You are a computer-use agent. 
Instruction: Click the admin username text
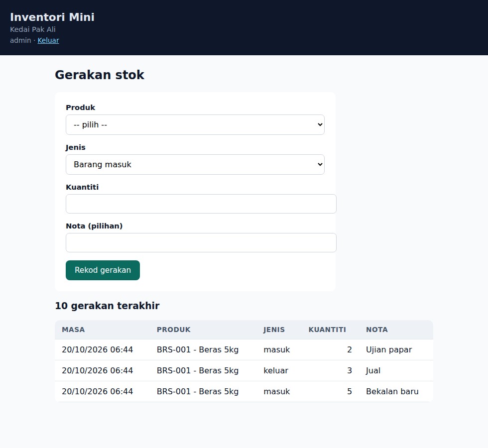click(20, 40)
